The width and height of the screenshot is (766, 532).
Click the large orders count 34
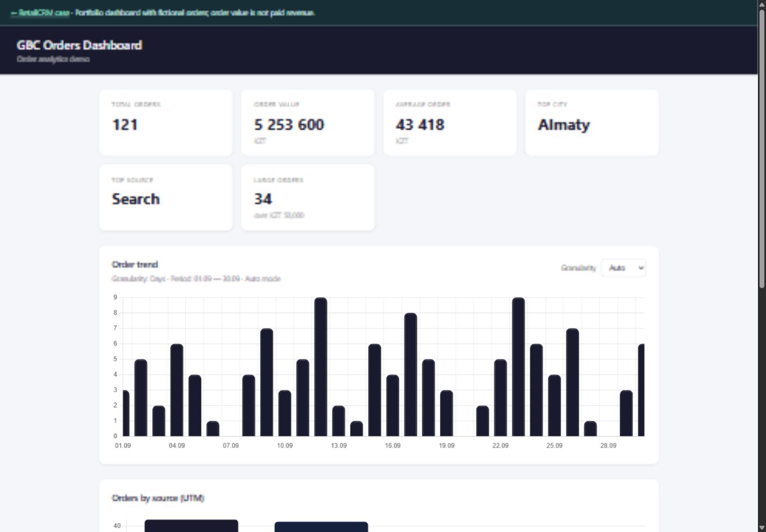click(x=263, y=199)
